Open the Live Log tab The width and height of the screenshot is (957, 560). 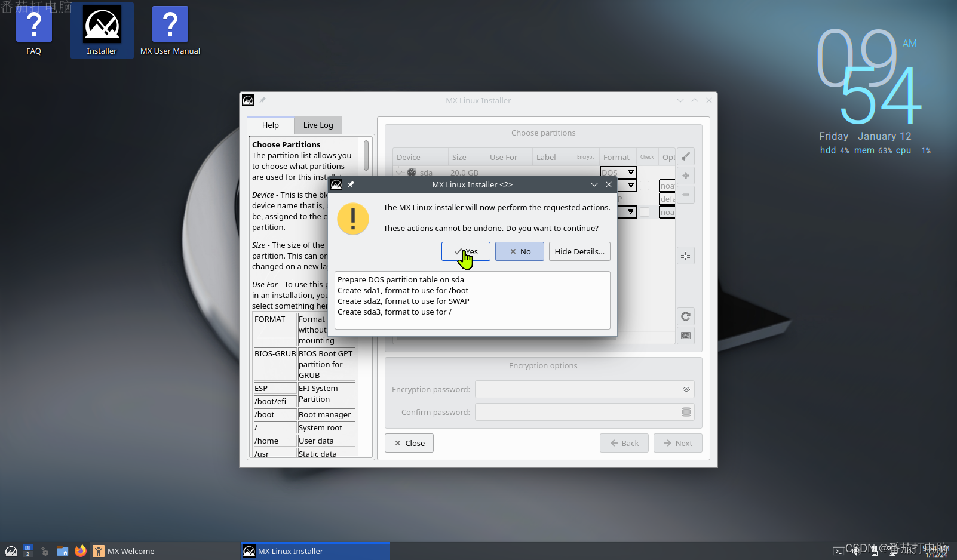(x=318, y=125)
